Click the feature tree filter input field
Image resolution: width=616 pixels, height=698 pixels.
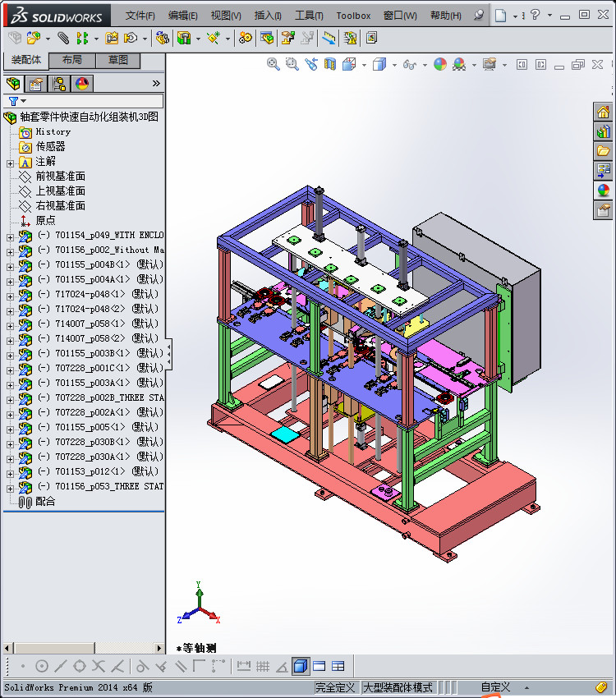pyautogui.click(x=83, y=101)
